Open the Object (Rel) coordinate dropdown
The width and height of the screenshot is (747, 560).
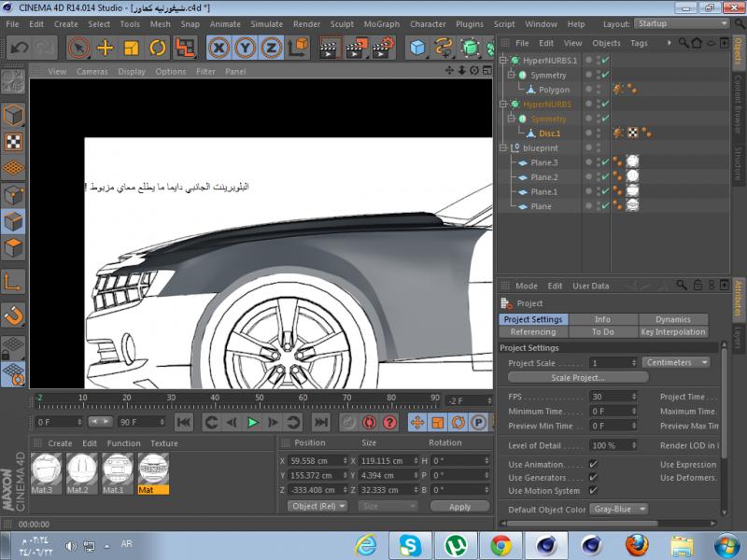click(x=317, y=506)
